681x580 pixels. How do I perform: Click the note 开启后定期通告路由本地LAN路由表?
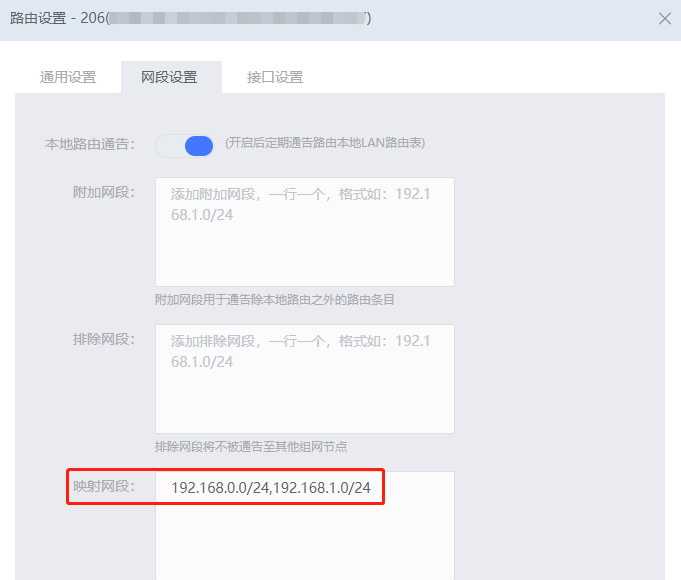click(x=325, y=143)
